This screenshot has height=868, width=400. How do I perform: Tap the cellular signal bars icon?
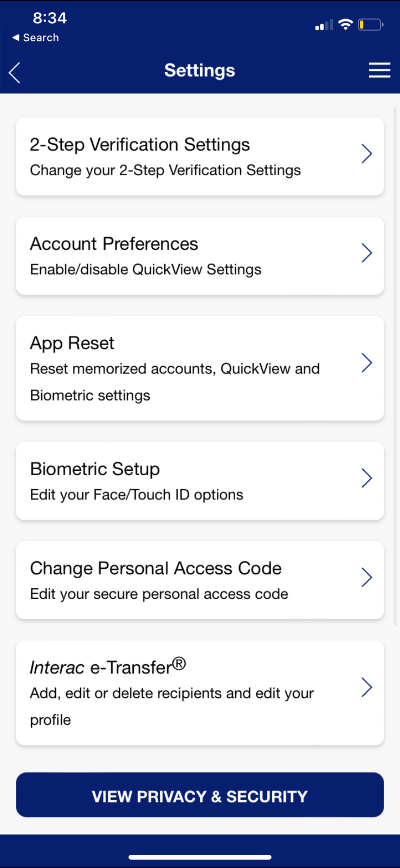pos(324,25)
